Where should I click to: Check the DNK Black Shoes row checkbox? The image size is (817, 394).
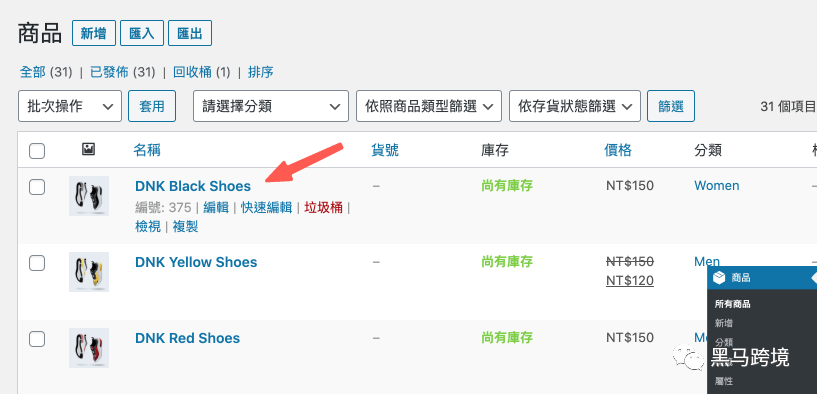pyautogui.click(x=37, y=187)
